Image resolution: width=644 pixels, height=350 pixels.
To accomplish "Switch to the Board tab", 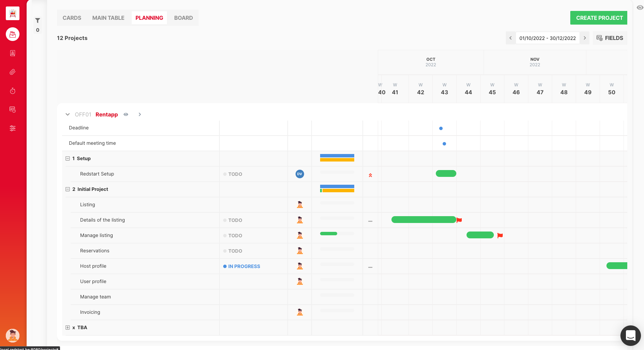I will [x=183, y=18].
